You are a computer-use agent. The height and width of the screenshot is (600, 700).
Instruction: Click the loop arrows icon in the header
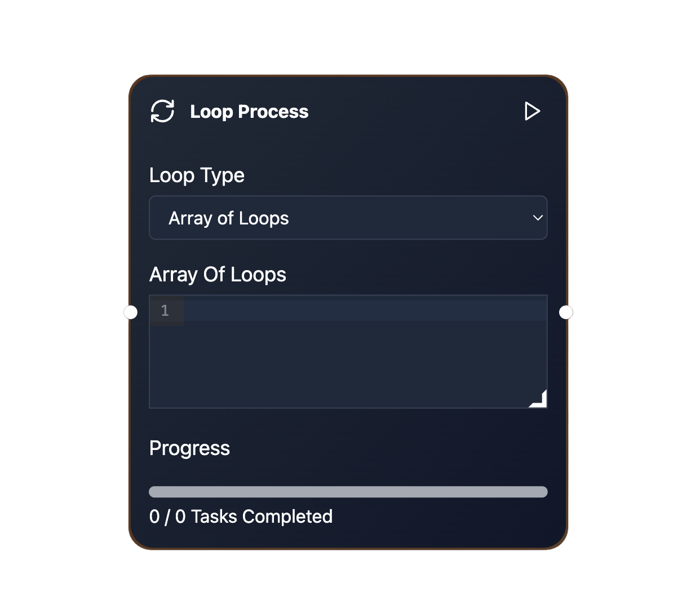[x=162, y=111]
